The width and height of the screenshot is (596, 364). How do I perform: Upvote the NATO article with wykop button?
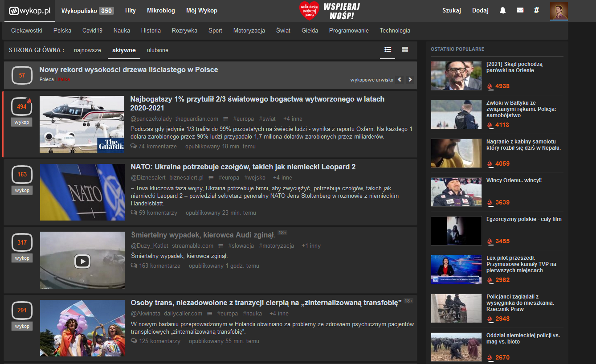point(22,190)
